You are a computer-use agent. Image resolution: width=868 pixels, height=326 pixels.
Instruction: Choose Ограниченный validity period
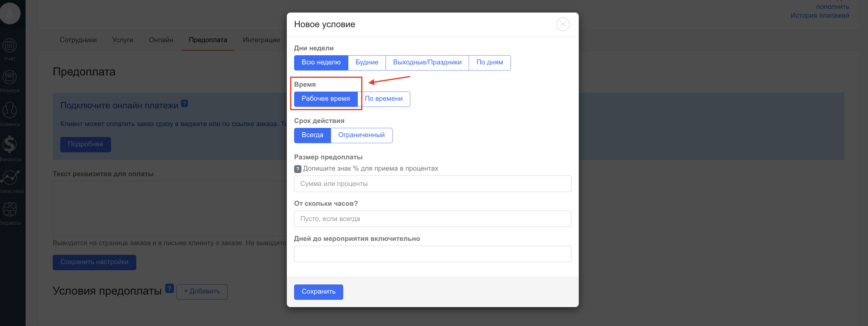pos(361,135)
